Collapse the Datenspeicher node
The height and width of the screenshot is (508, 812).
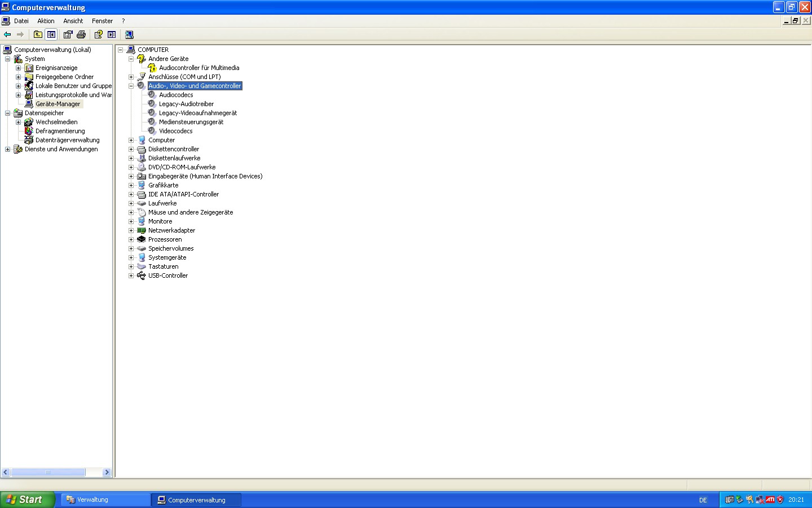pyautogui.click(x=7, y=113)
